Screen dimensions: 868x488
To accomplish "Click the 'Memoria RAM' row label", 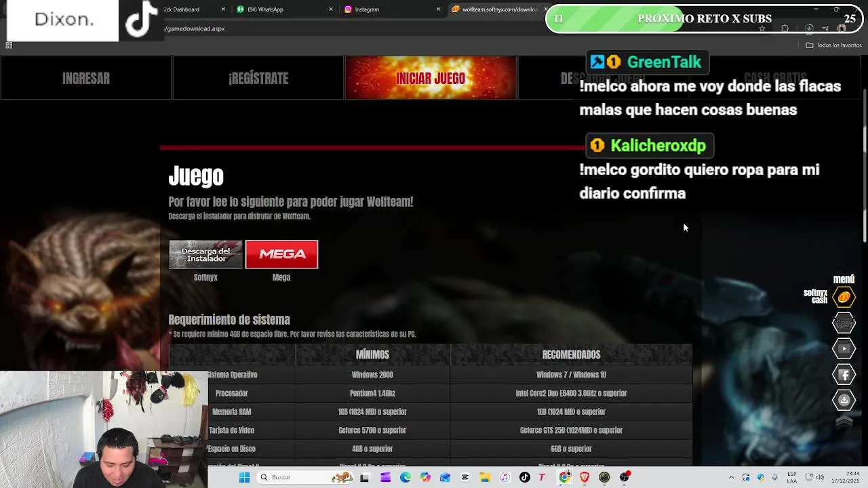I will (x=231, y=411).
